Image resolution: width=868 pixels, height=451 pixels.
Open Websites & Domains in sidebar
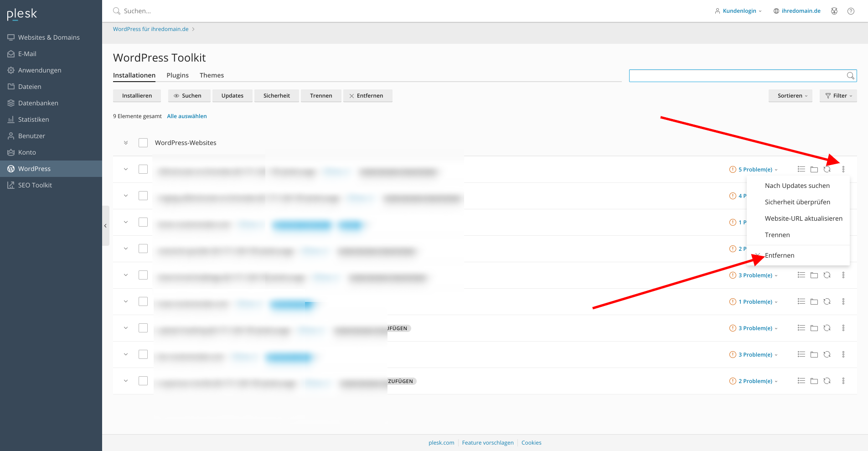coord(51,37)
